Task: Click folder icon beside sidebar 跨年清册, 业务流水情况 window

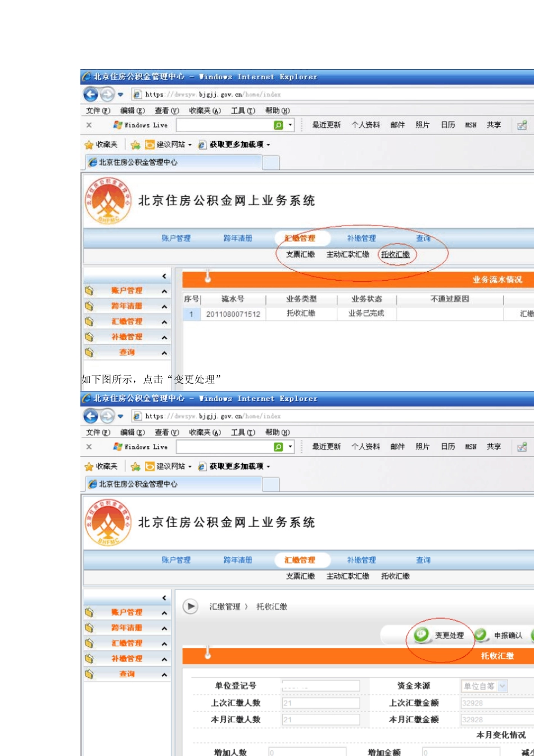Action: (89, 306)
